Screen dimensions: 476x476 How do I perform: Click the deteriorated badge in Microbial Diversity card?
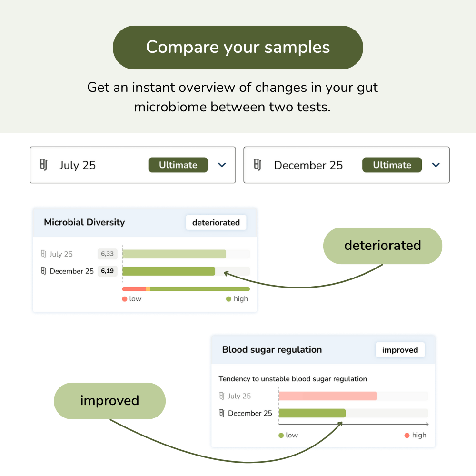[216, 222]
